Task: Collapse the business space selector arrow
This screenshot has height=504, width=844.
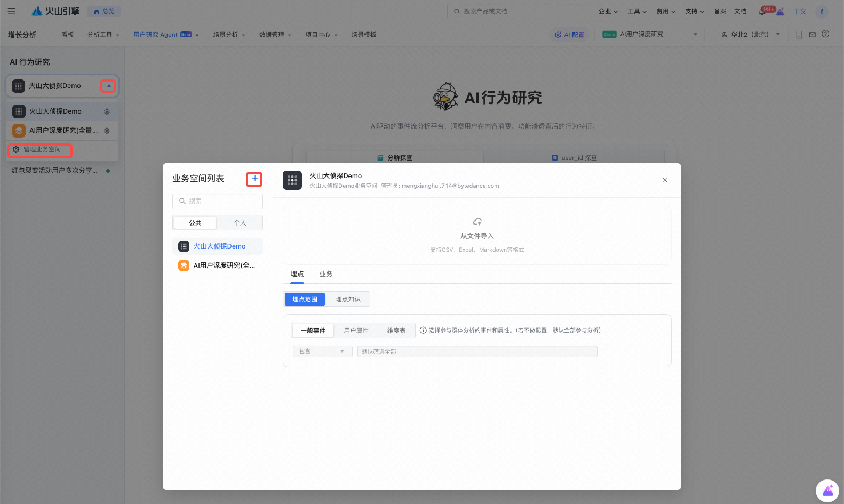Action: point(108,86)
